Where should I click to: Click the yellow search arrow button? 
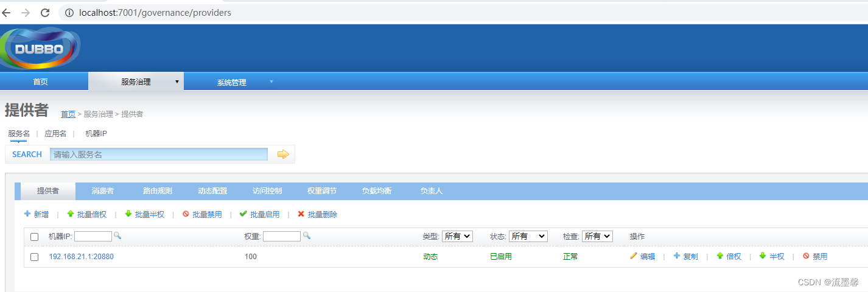[x=283, y=154]
